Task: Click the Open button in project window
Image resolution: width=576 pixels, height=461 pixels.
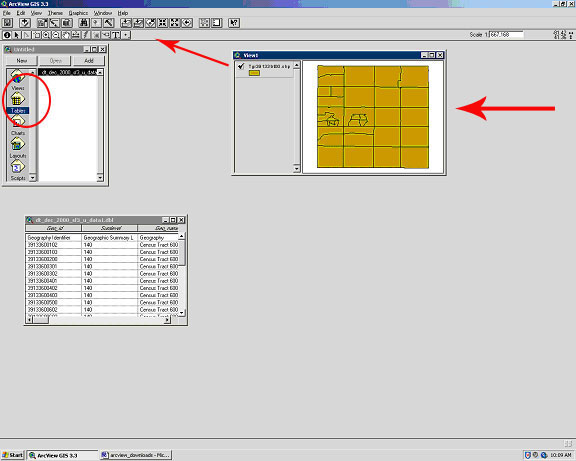Action: (55, 61)
